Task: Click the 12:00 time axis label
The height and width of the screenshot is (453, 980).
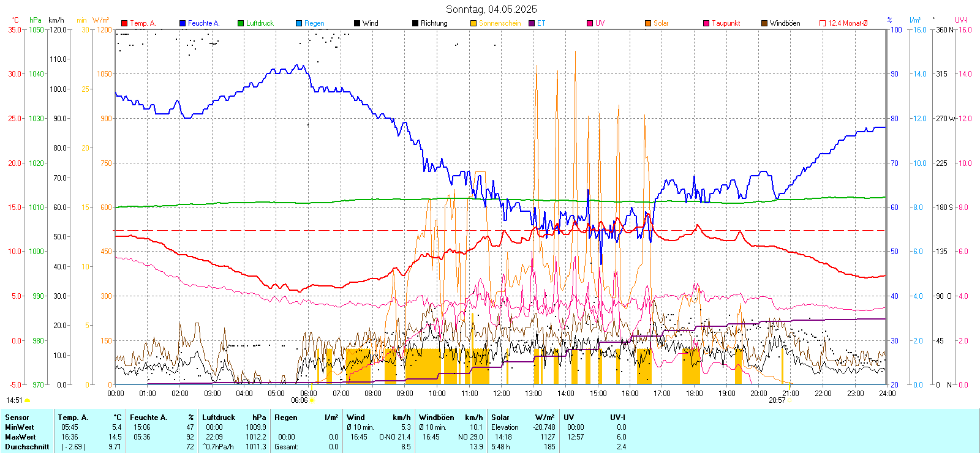Action: pyautogui.click(x=502, y=393)
